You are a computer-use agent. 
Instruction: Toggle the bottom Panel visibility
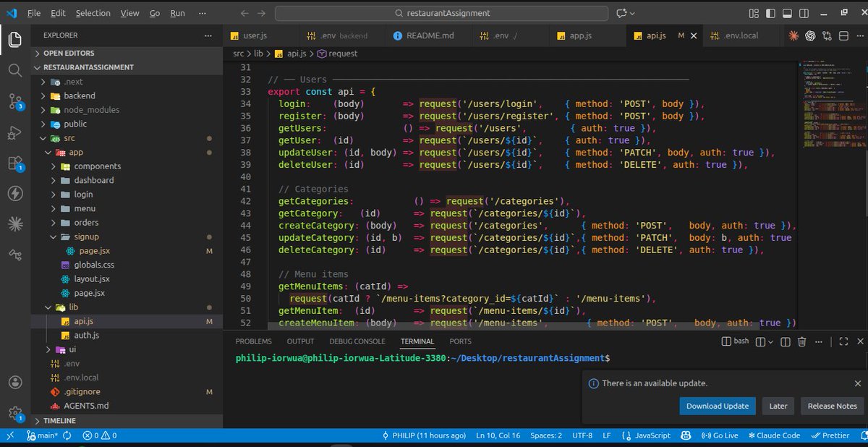point(786,13)
